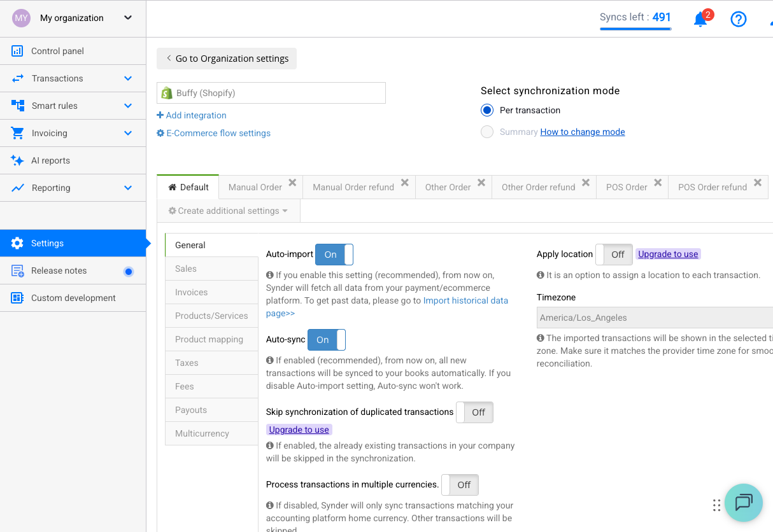Viewport: 773px width, 532px height.
Task: Expand the Transactions sidebar menu chevron
Action: point(128,78)
